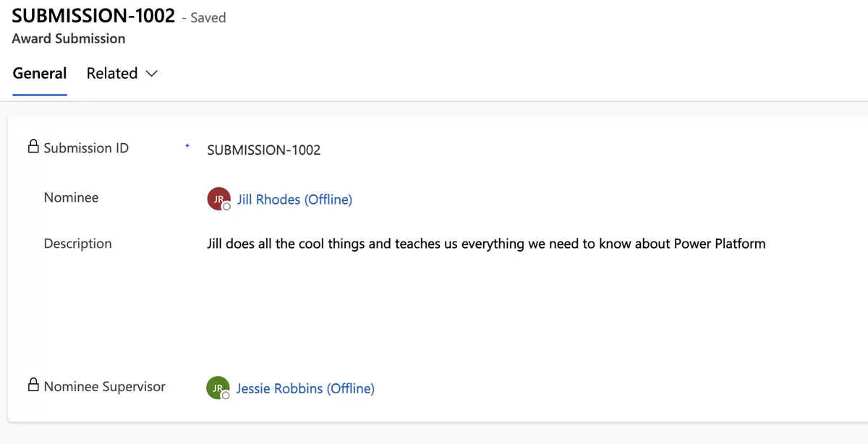Select the Nominee Supervisor field label

(104, 386)
